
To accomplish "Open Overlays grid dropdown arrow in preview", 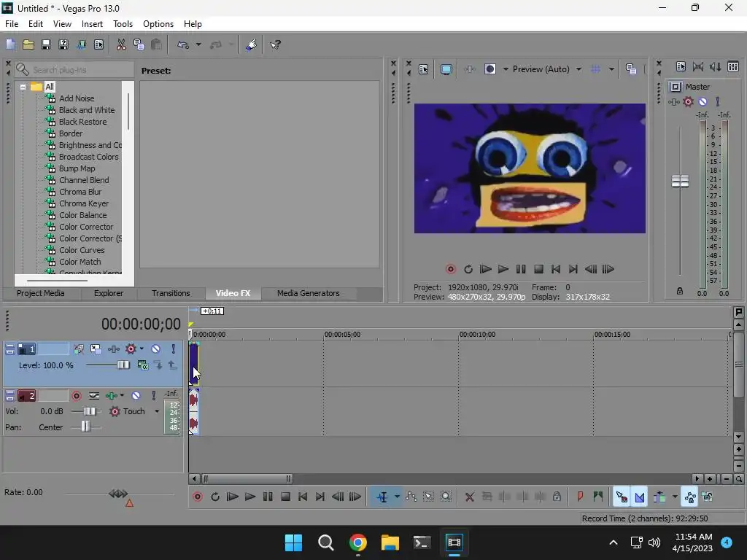I will click(612, 69).
